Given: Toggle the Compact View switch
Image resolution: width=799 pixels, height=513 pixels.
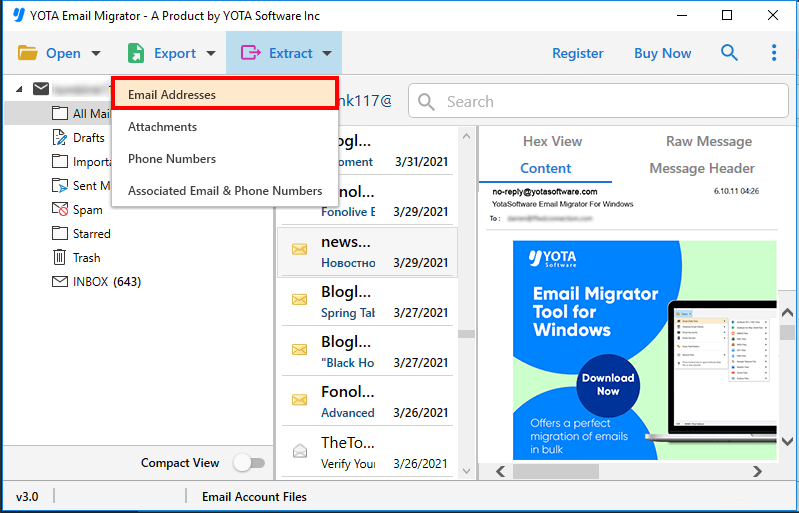Looking at the screenshot, I should [x=249, y=463].
